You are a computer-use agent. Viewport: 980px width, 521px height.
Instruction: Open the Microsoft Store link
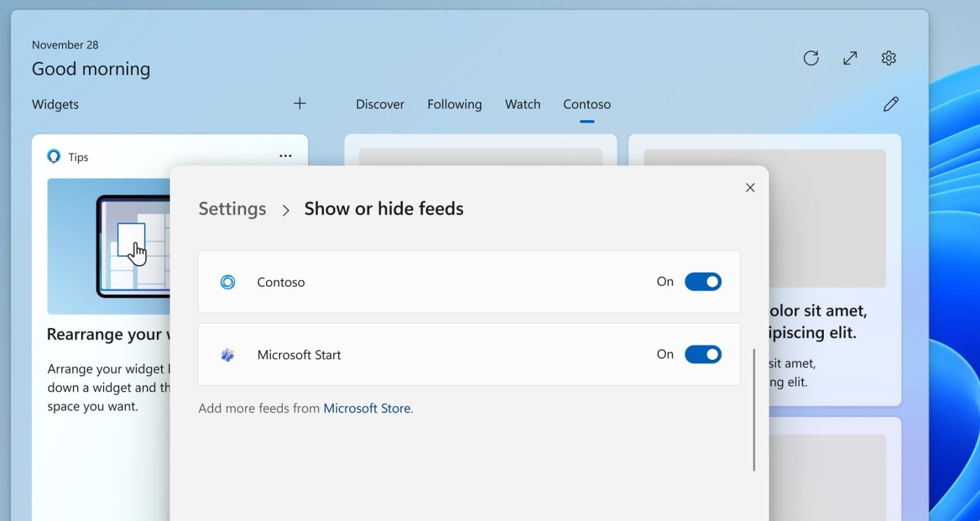coord(367,408)
